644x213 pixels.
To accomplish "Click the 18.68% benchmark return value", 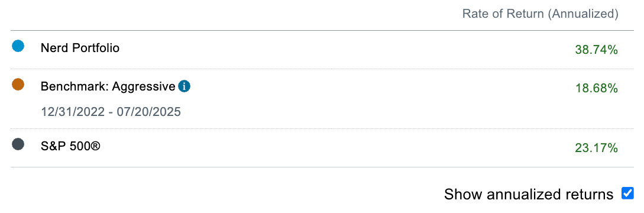I will (x=596, y=88).
